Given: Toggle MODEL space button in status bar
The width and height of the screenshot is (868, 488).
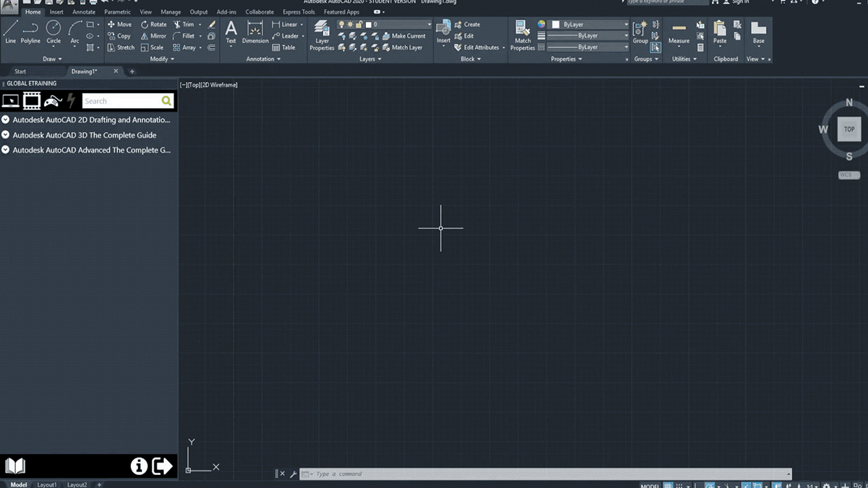Looking at the screenshot, I should [x=650, y=485].
